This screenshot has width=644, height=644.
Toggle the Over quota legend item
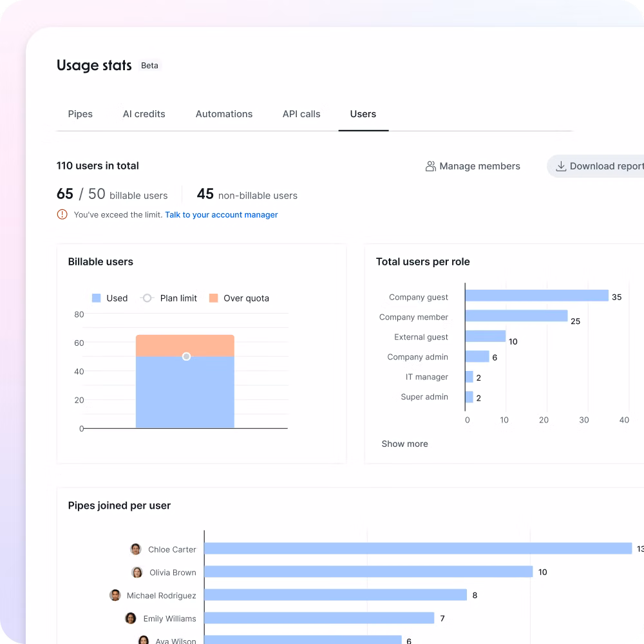coord(239,298)
